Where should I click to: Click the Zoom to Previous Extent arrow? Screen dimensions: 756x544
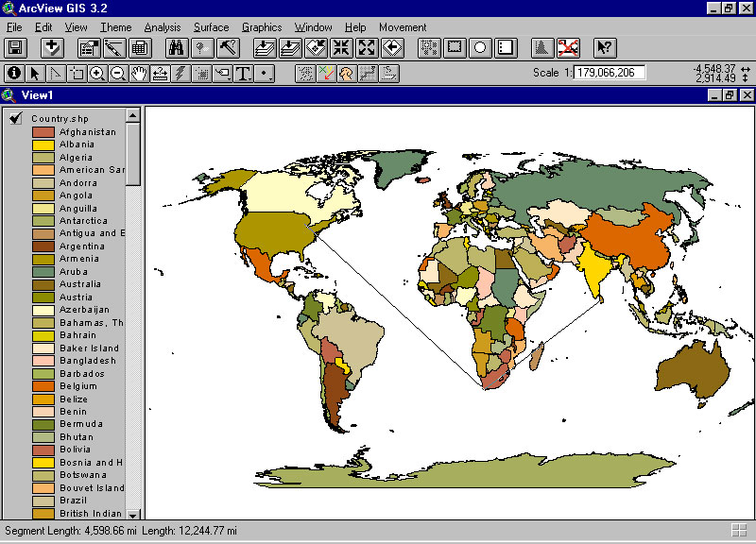point(392,47)
